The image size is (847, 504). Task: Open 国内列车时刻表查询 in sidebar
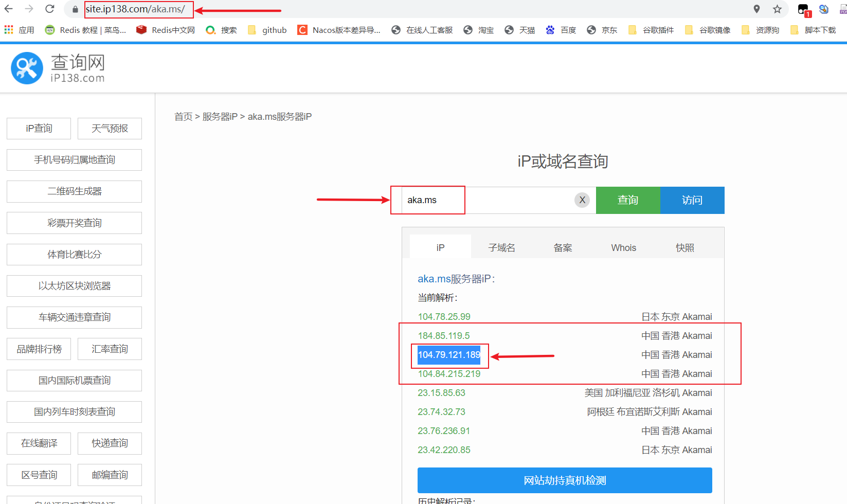pyautogui.click(x=74, y=412)
